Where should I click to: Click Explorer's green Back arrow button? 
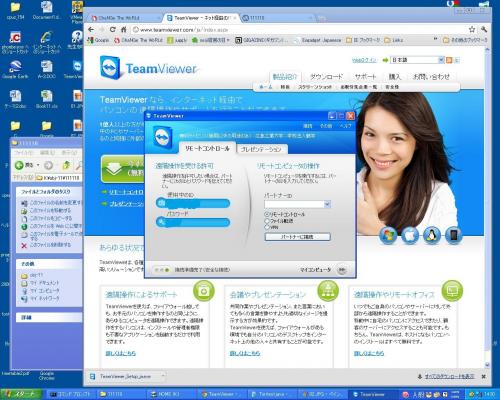click(19, 165)
